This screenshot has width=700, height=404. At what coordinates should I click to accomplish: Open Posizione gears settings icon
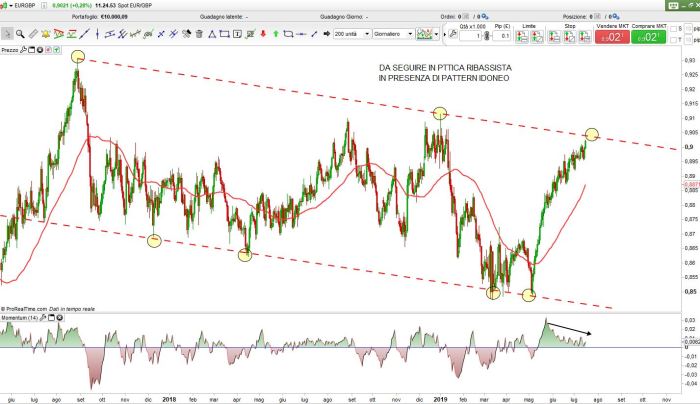pyautogui.click(x=616, y=17)
